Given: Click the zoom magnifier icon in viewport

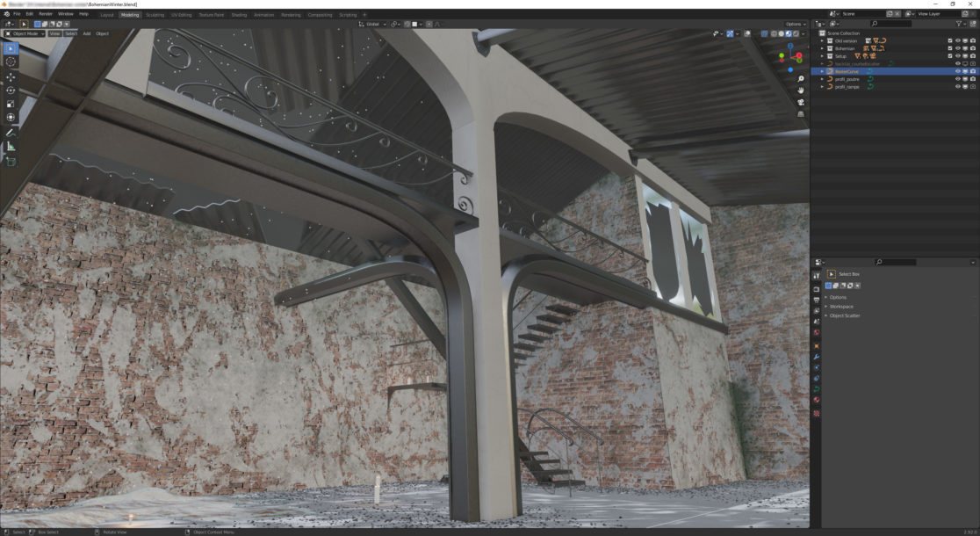Looking at the screenshot, I should coord(802,79).
